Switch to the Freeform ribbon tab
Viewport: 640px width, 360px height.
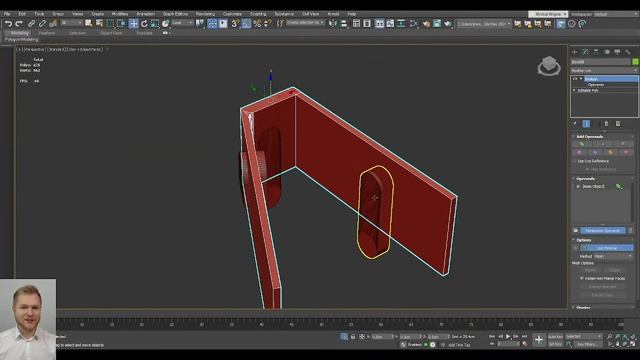click(x=47, y=33)
